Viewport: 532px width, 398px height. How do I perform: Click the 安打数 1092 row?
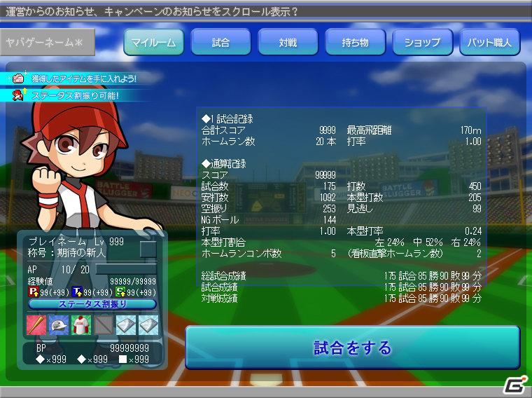(268, 198)
